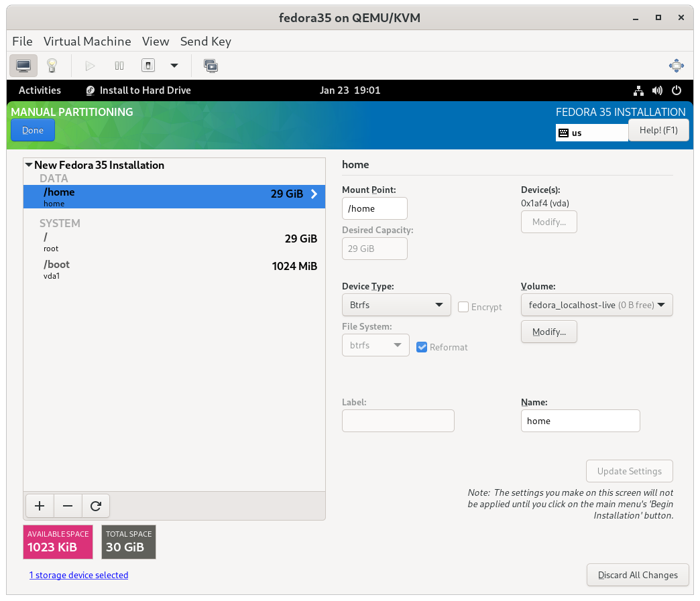Open virtual hardware details lightbulb icon
Viewport: 700px width, 601px height.
[x=52, y=66]
